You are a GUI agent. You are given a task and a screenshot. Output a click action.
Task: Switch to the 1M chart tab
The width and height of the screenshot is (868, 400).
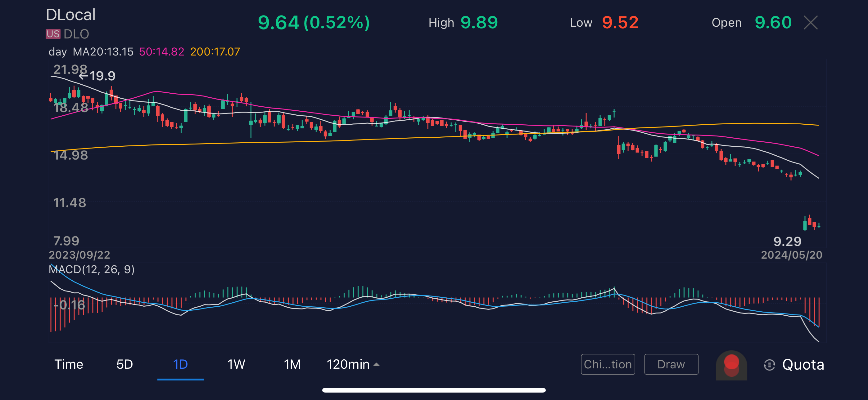point(292,364)
